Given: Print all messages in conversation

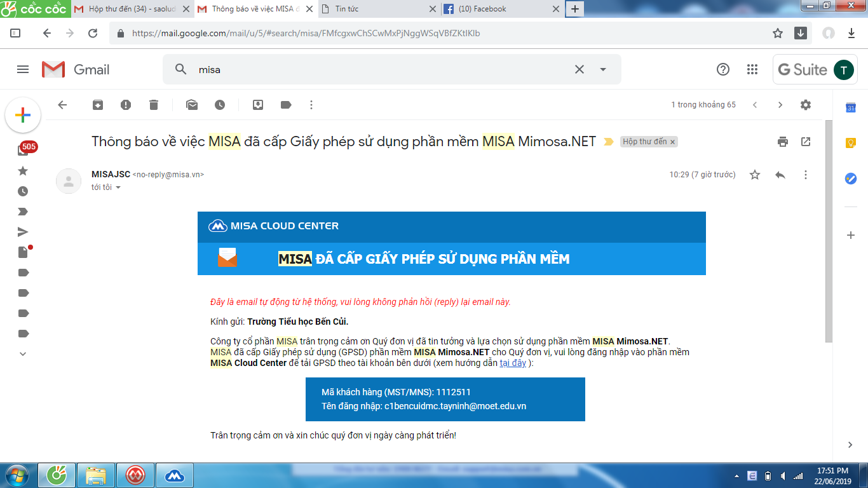Looking at the screenshot, I should (783, 142).
